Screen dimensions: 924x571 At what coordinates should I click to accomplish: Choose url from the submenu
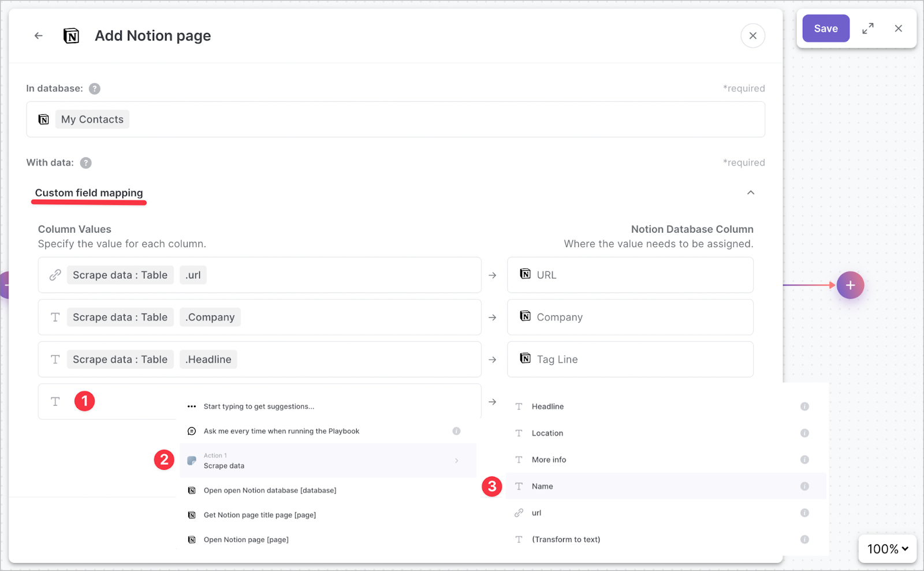point(666,513)
